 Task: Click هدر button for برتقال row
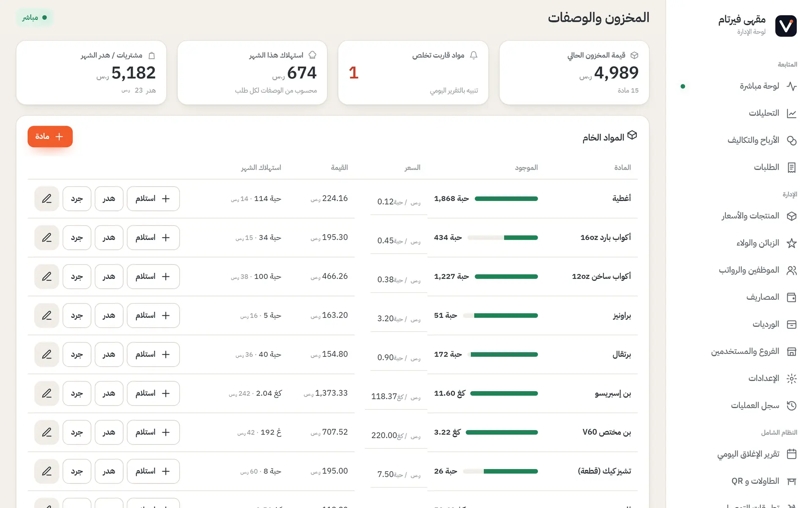coord(109,354)
